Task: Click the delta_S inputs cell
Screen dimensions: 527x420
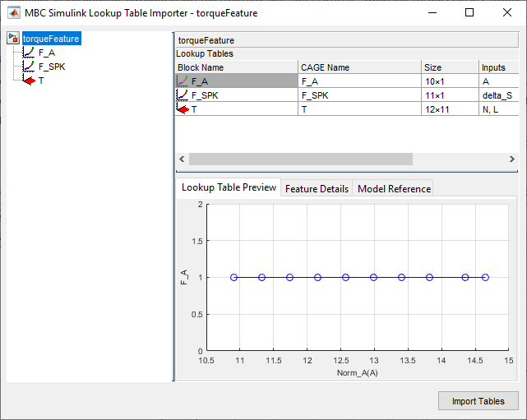Action: pos(499,95)
